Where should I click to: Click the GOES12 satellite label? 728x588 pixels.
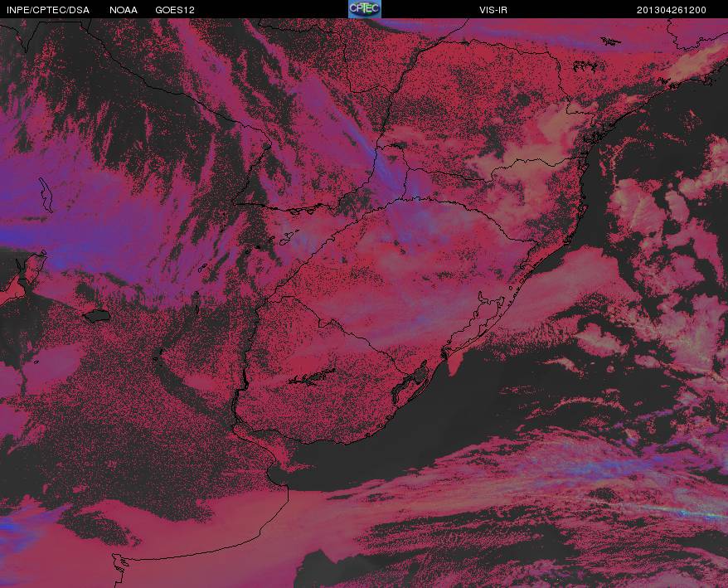(x=175, y=10)
